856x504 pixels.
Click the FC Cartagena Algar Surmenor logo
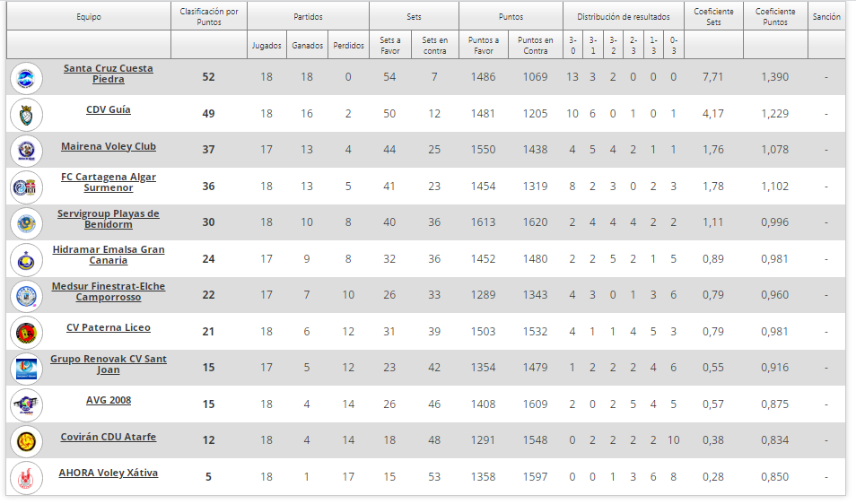[26, 187]
